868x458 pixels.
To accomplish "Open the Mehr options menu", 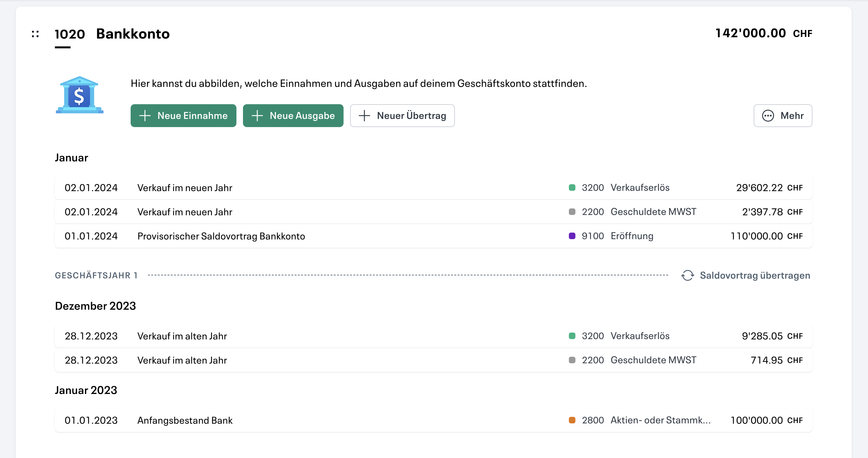I will pyautogui.click(x=792, y=116).
